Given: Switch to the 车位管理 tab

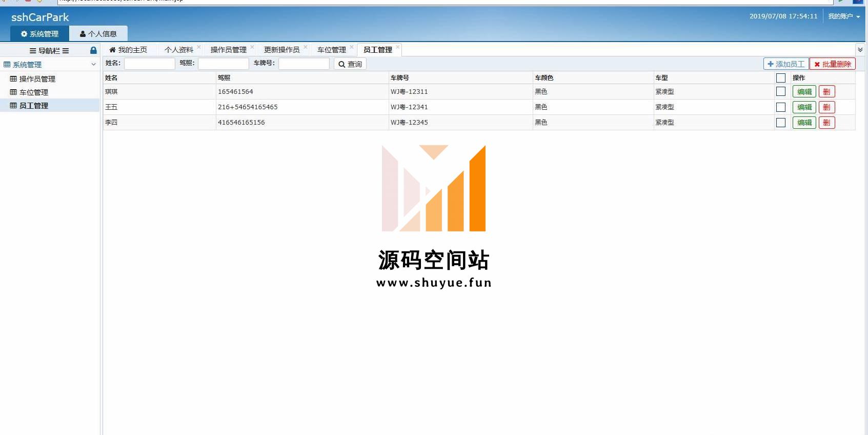Looking at the screenshot, I should click(332, 50).
